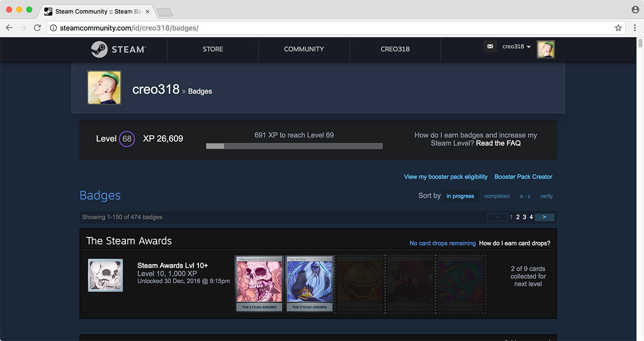Click the faded smiley face card slot

tap(360, 284)
